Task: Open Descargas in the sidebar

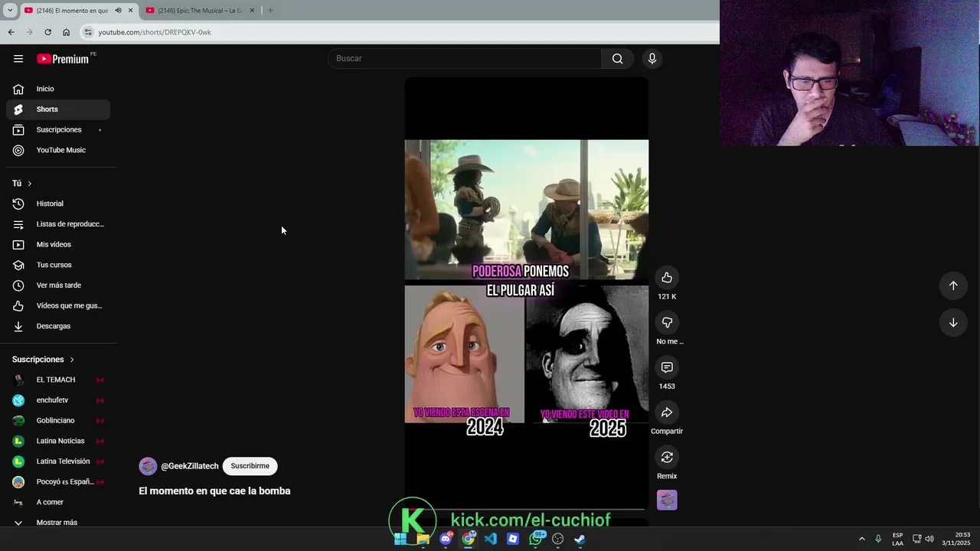Action: [x=58, y=326]
